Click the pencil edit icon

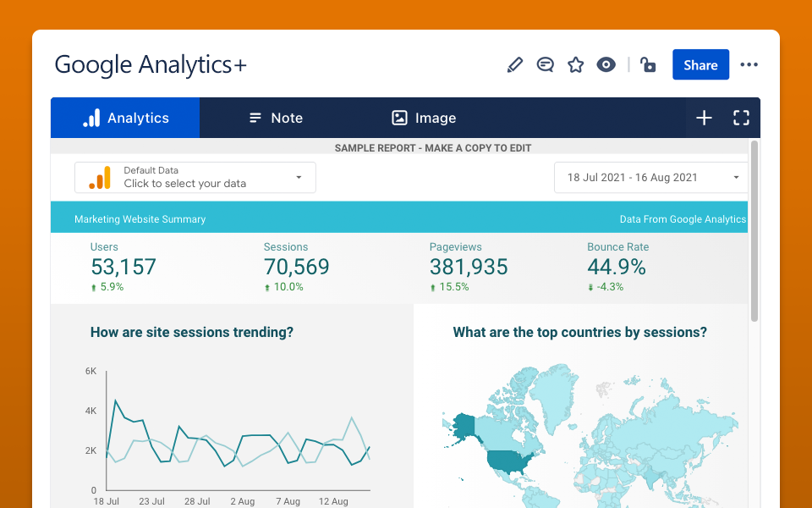click(x=515, y=65)
